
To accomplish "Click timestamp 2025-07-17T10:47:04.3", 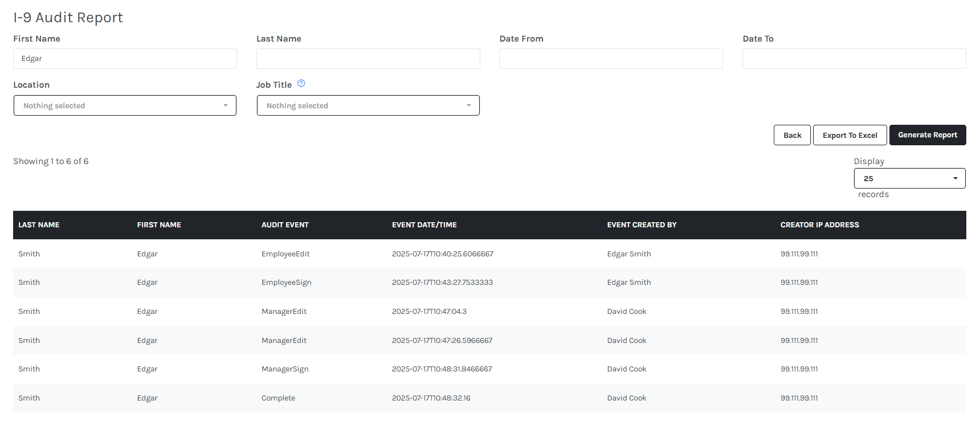I will pyautogui.click(x=429, y=312).
